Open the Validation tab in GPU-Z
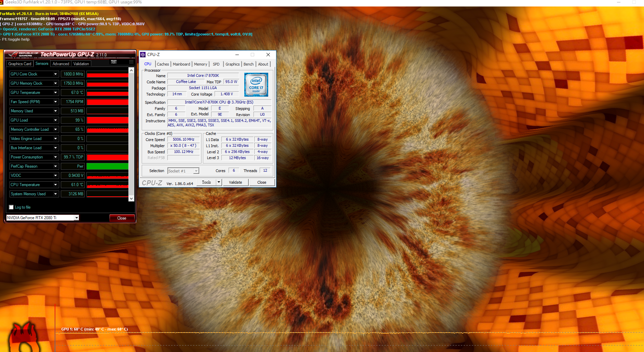 click(x=81, y=64)
